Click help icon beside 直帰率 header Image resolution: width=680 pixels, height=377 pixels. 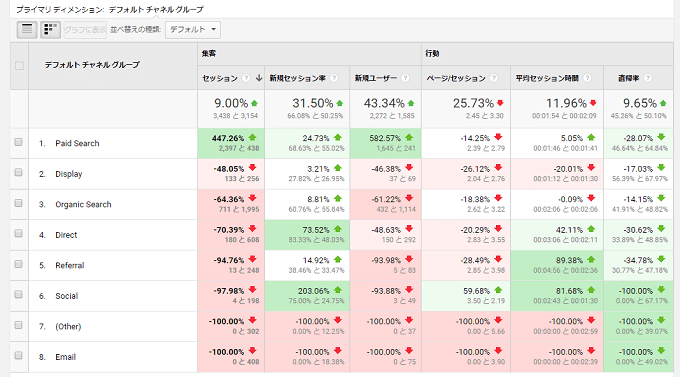coord(647,78)
